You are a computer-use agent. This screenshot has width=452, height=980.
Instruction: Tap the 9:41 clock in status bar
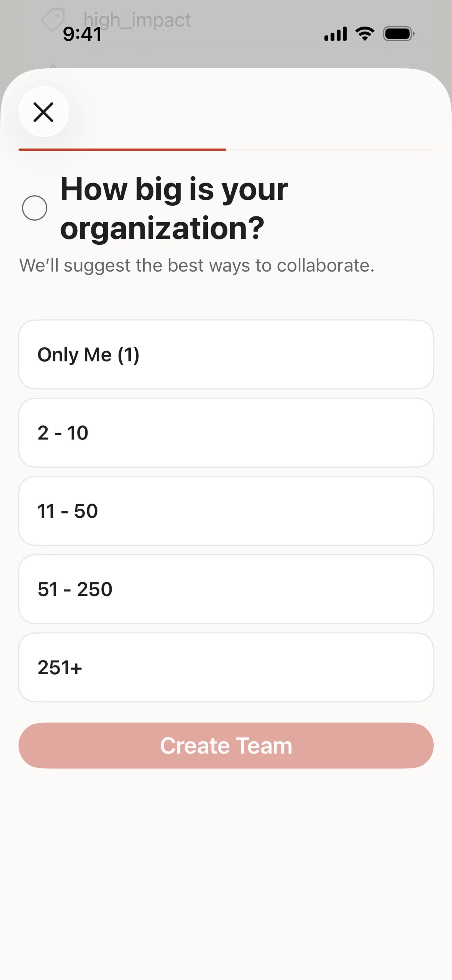pos(82,34)
